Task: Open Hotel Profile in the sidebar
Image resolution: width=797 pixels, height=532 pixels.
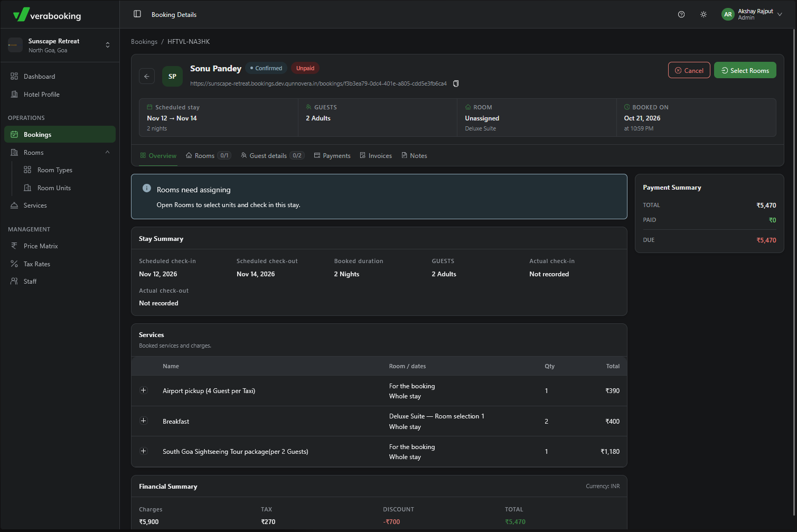Action: pyautogui.click(x=60, y=95)
